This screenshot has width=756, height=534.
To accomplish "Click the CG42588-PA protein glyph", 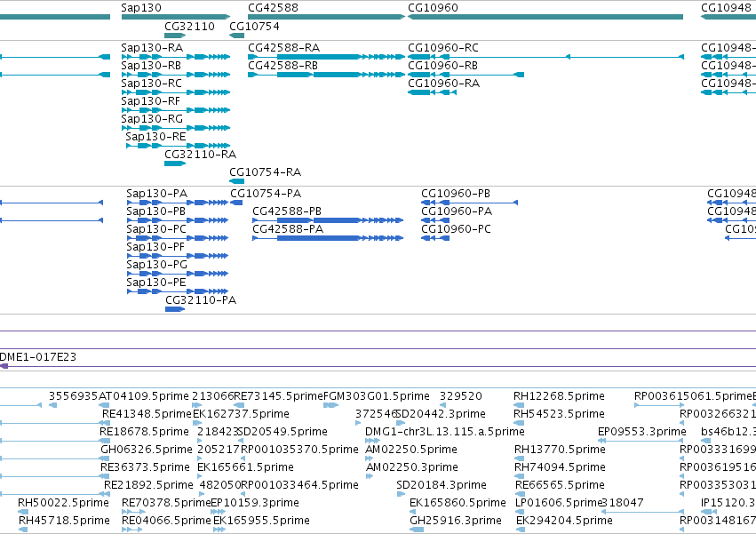I will point(328,238).
